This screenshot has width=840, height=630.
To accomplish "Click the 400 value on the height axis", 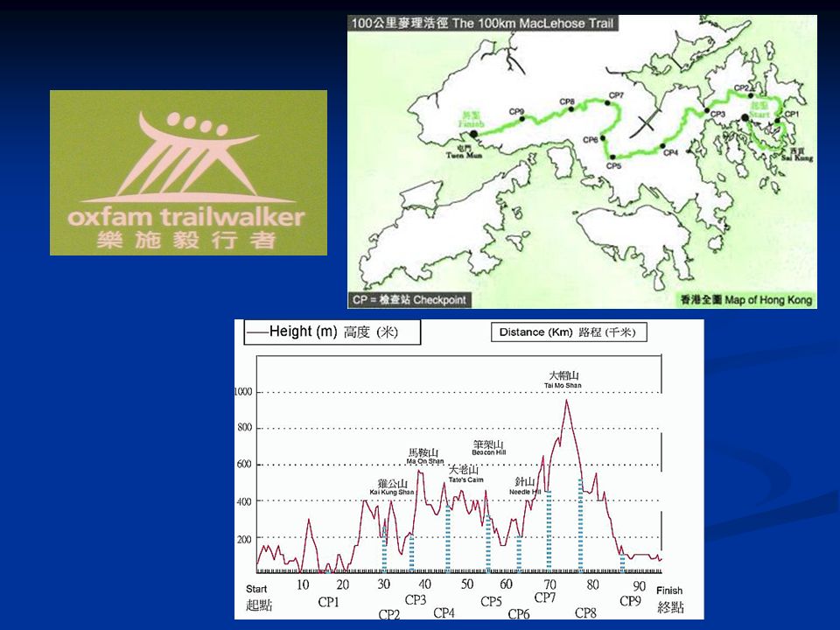I will point(244,502).
